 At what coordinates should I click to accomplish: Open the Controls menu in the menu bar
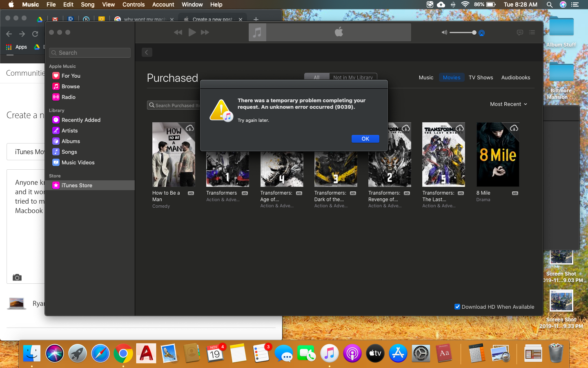point(134,4)
